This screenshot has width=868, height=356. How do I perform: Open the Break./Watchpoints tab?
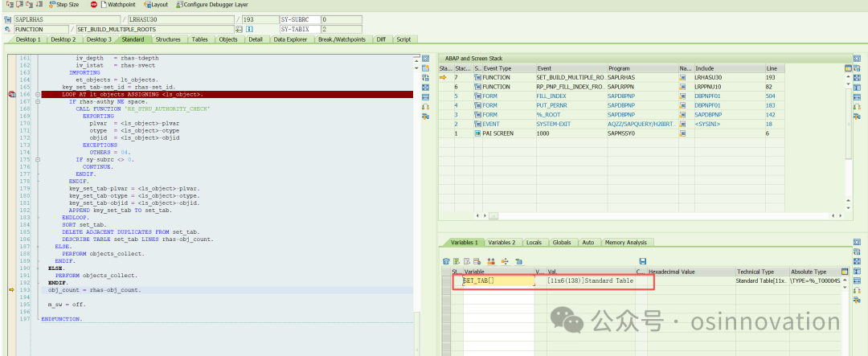coord(342,39)
